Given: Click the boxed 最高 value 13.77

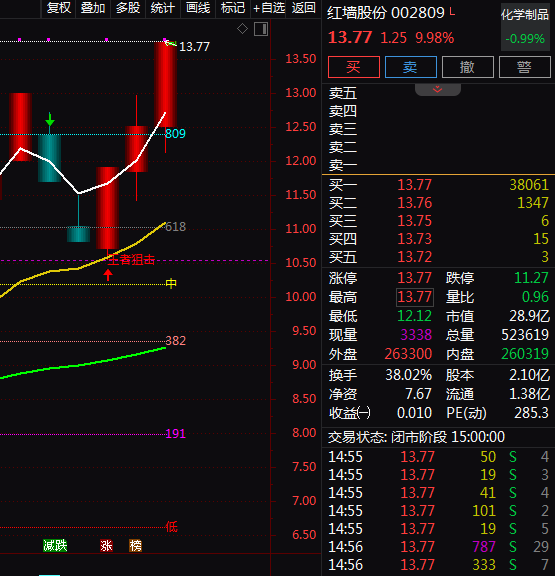Looking at the screenshot, I should (x=415, y=297).
